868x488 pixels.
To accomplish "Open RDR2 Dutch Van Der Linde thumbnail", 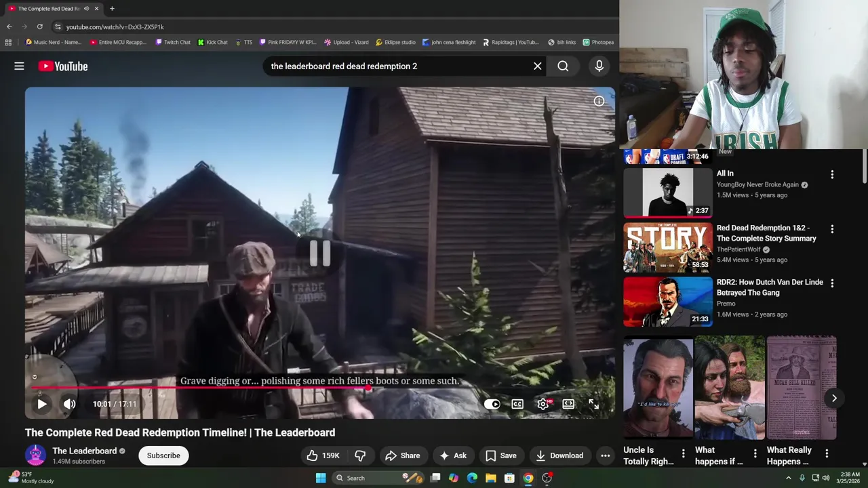I will click(667, 302).
